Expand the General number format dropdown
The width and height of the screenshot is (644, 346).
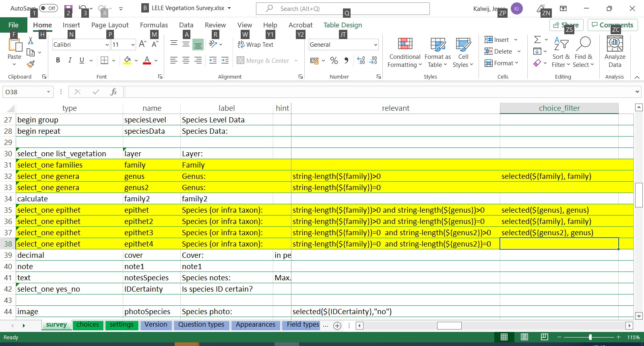pyautogui.click(x=376, y=45)
